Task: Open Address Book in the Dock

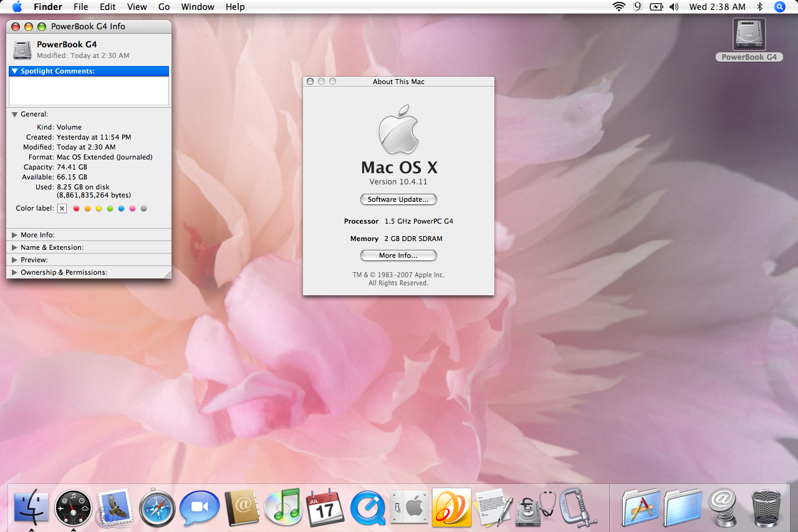Action: pyautogui.click(x=241, y=508)
